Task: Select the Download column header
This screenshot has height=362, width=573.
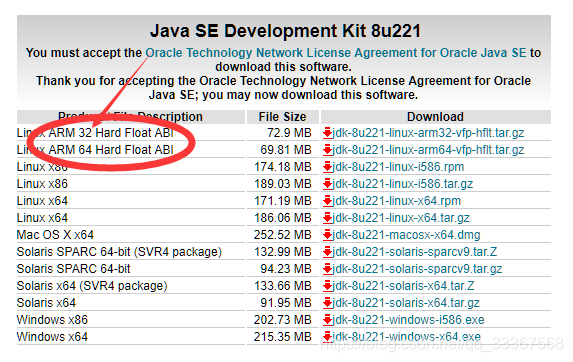Action: coord(436,117)
